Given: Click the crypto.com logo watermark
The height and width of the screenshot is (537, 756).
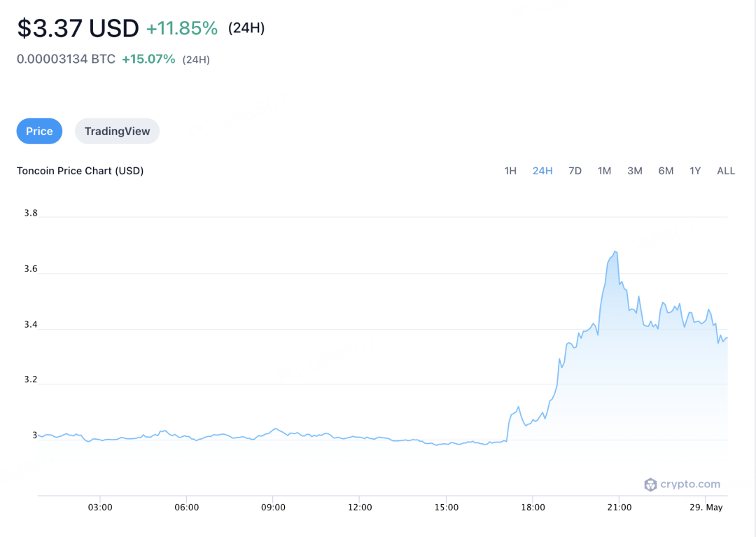Looking at the screenshot, I should [682, 484].
